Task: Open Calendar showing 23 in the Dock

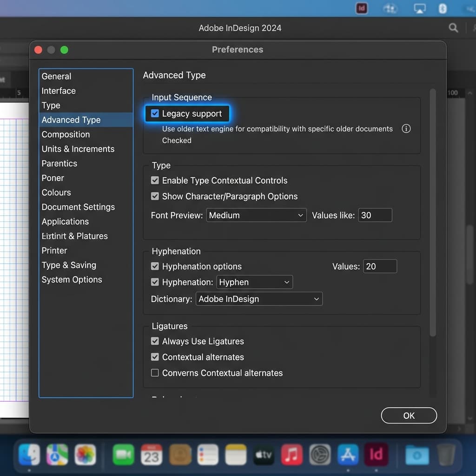Action: pos(152,455)
